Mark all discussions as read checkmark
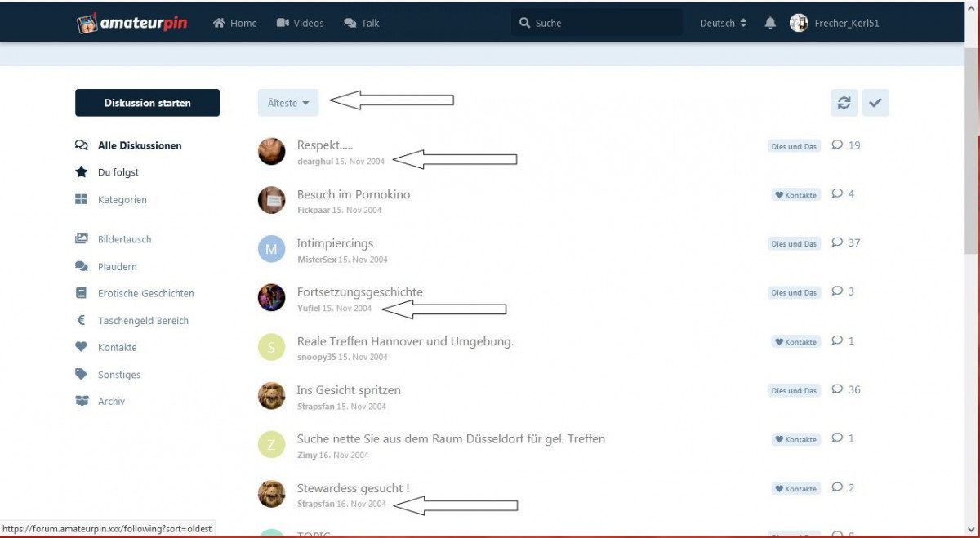 coord(875,103)
